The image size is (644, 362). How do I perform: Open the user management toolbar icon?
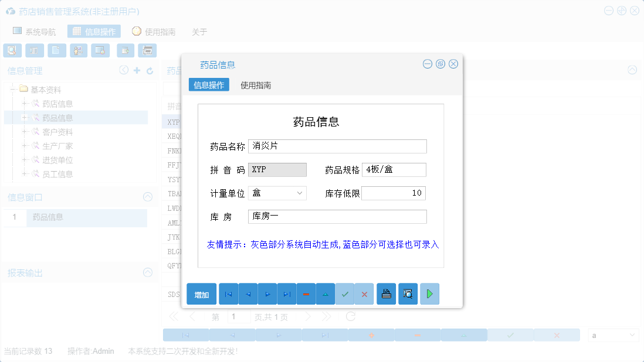point(78,50)
